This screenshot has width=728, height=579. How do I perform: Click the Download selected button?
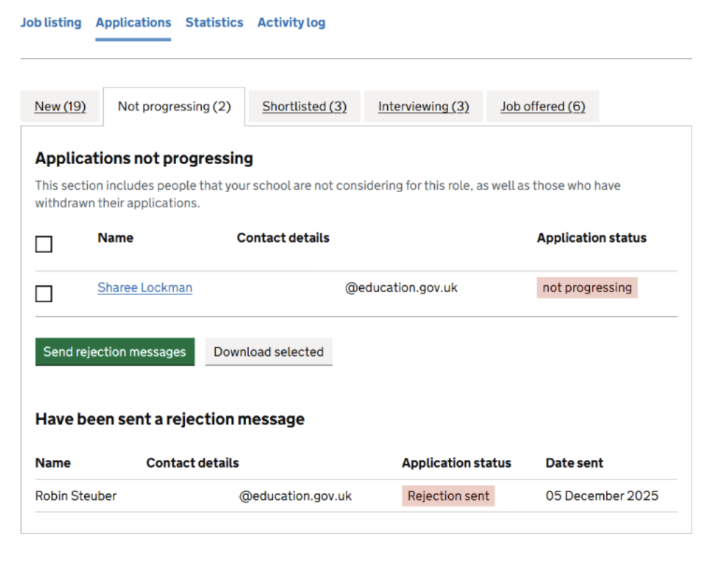[269, 352]
